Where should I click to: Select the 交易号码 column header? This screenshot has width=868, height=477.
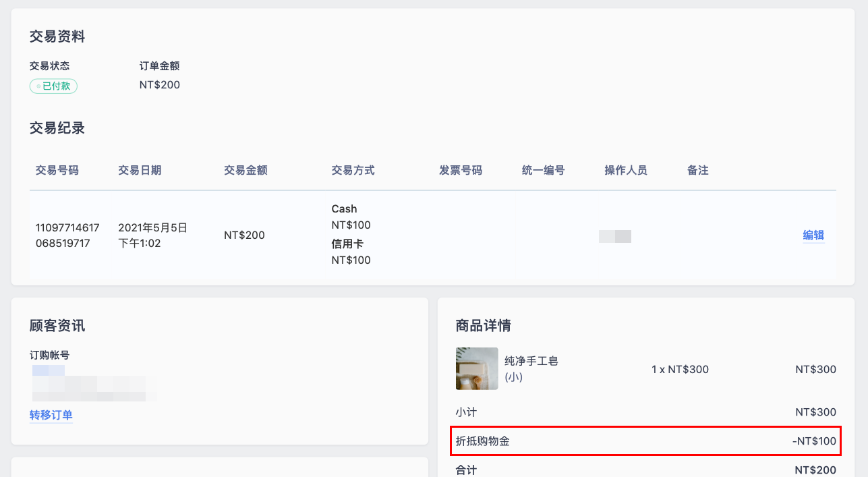coord(57,170)
